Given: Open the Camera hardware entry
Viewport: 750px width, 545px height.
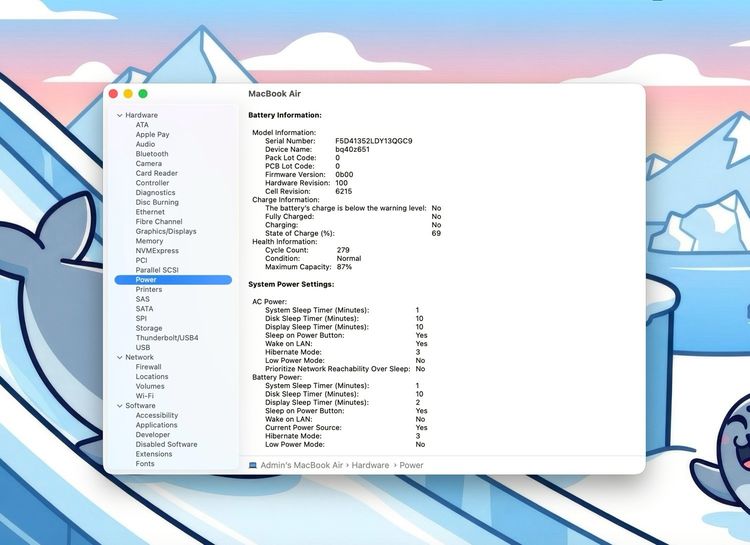Looking at the screenshot, I should point(148,163).
